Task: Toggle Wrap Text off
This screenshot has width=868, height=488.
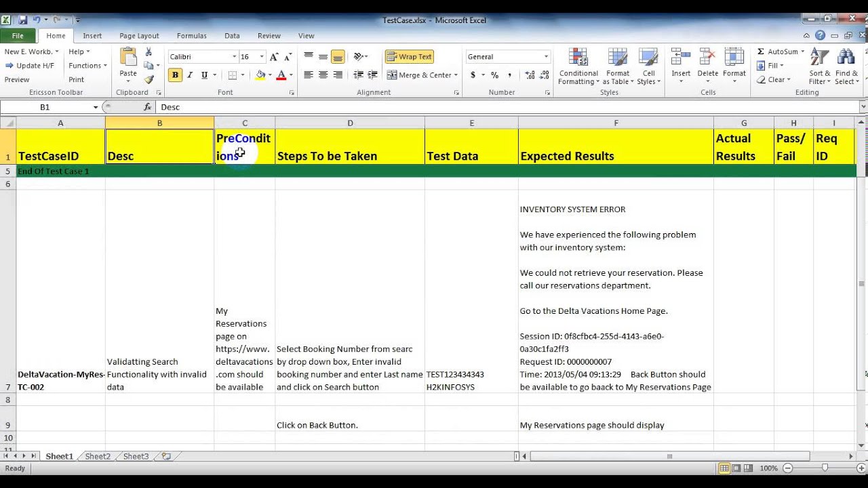Action: (409, 57)
